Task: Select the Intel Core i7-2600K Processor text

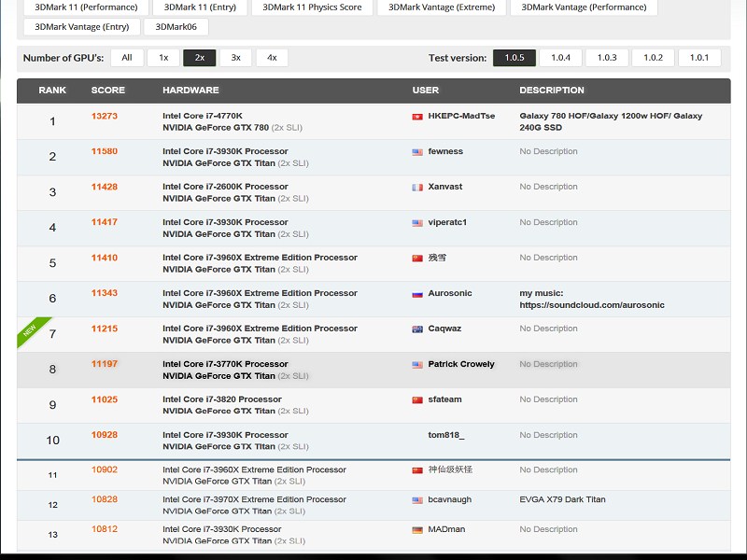Action: coord(225,187)
